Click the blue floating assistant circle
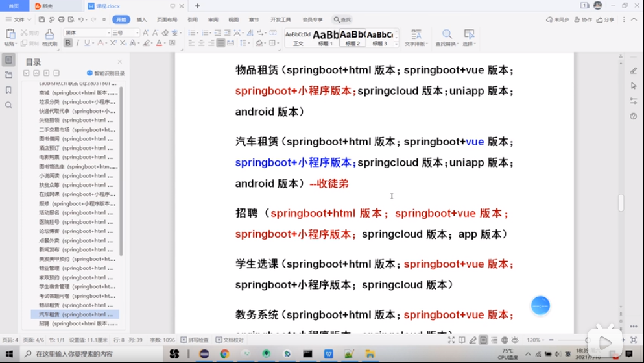 (x=540, y=306)
